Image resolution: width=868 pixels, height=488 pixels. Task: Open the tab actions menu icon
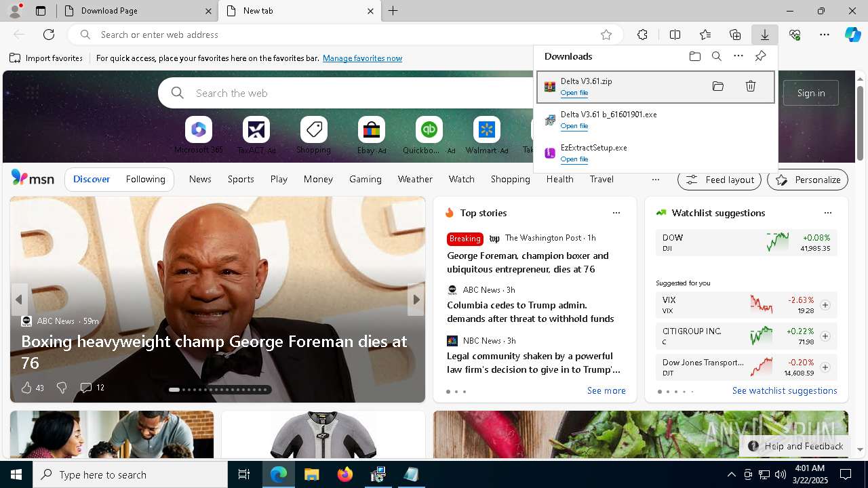tap(41, 11)
